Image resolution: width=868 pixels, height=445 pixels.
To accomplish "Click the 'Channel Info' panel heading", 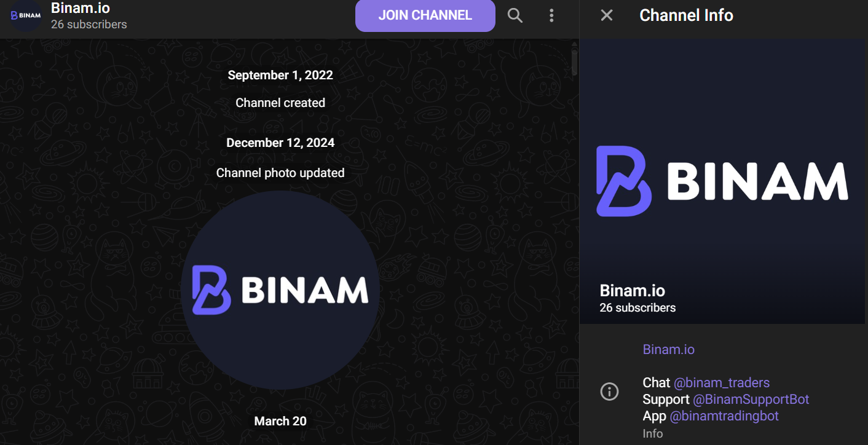I will [687, 15].
